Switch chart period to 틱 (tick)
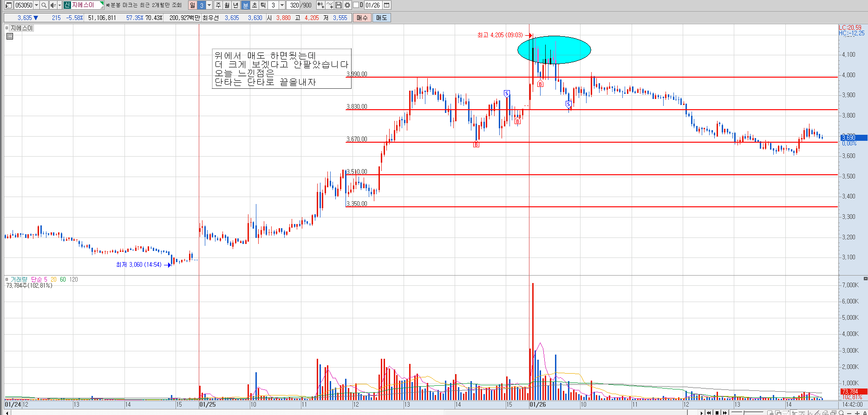This screenshot has width=868, height=415. [263, 5]
